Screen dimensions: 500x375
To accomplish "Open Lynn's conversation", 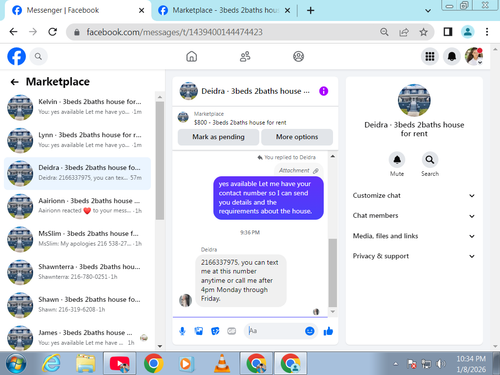I will click(x=77, y=140).
